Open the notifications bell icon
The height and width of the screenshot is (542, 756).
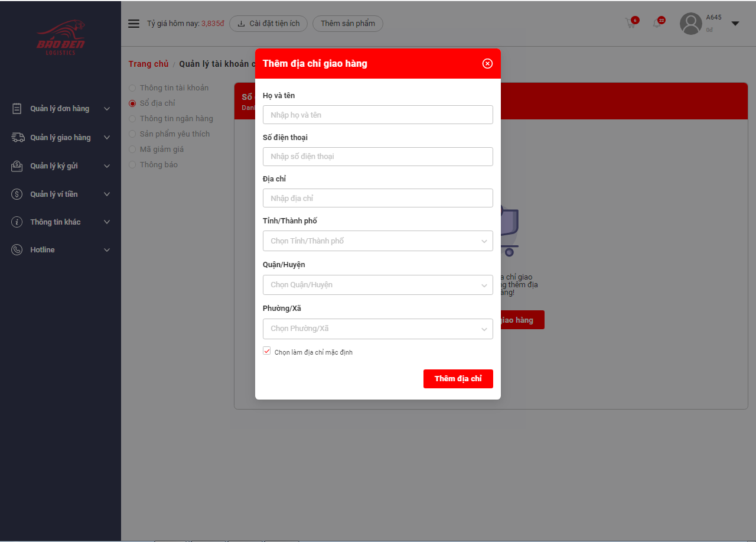tap(657, 24)
